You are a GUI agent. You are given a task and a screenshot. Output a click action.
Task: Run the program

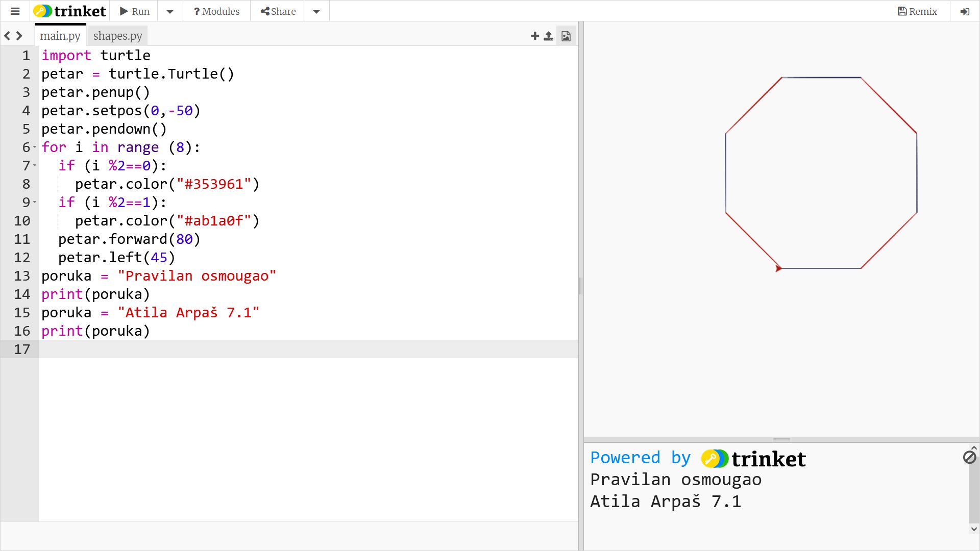(135, 11)
